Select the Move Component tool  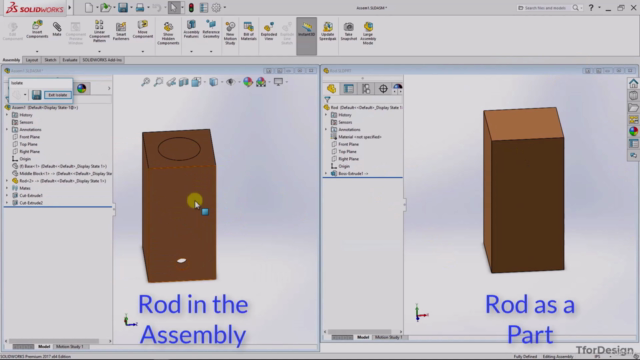(142, 29)
